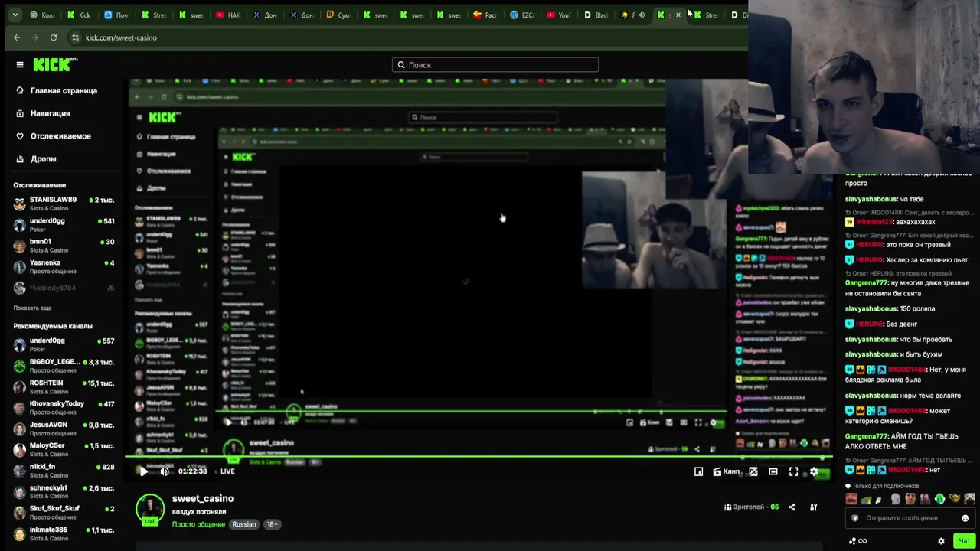Open Отслеживаемое in sidebar
The height and width of the screenshot is (551, 980).
pos(60,136)
